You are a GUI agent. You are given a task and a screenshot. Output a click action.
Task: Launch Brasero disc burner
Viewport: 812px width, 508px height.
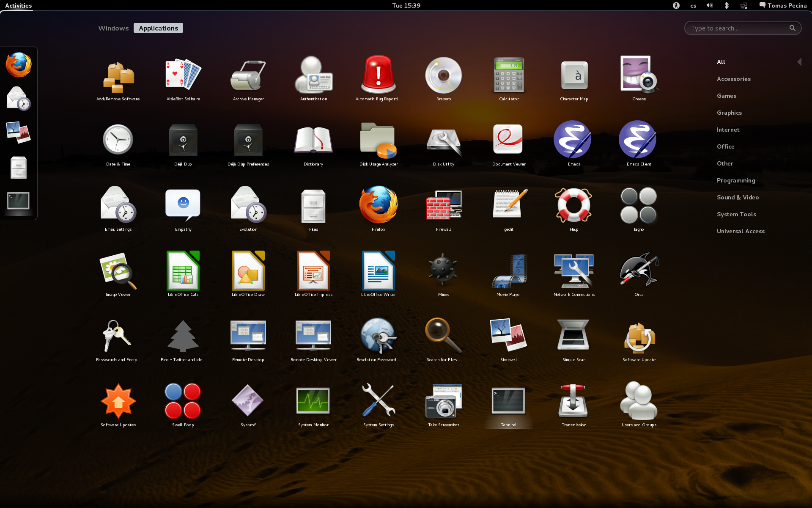(444, 79)
